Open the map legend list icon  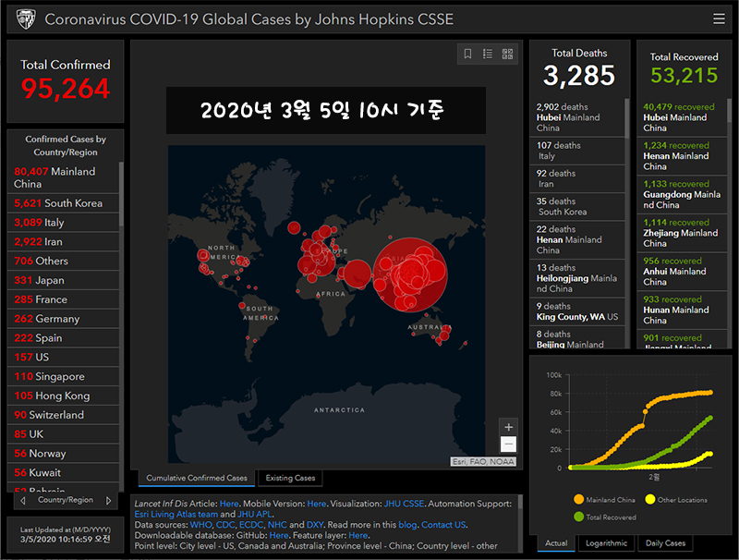[x=488, y=54]
